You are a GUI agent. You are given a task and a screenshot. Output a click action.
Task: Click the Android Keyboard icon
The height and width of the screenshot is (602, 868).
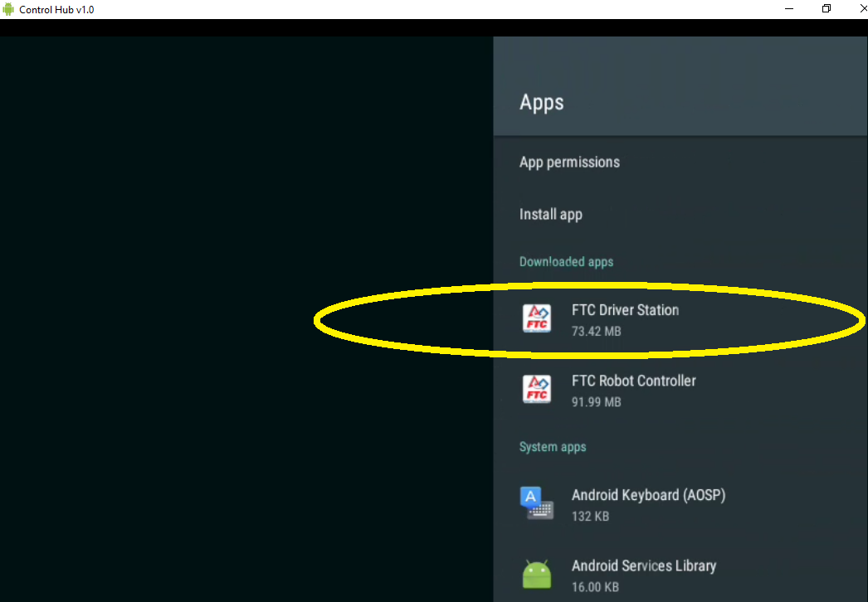pyautogui.click(x=536, y=503)
